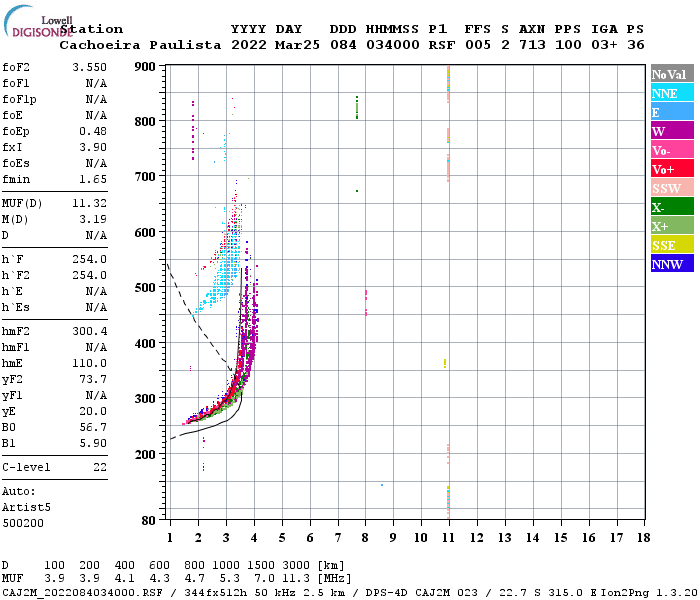Screen dimensions: 700x600
Task: Click the RSF program value
Action: (x=442, y=45)
